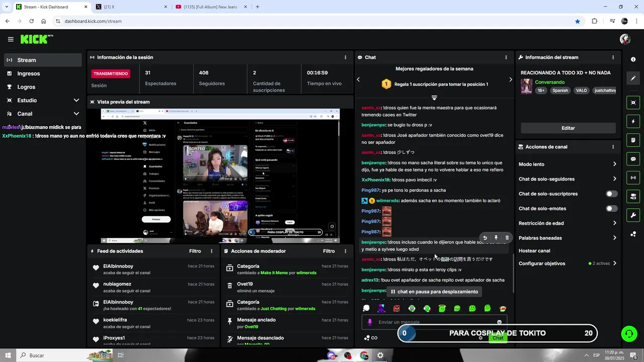This screenshot has height=362, width=644.
Task: Click the chat bubble icon in the right sidebar
Action: point(633,159)
